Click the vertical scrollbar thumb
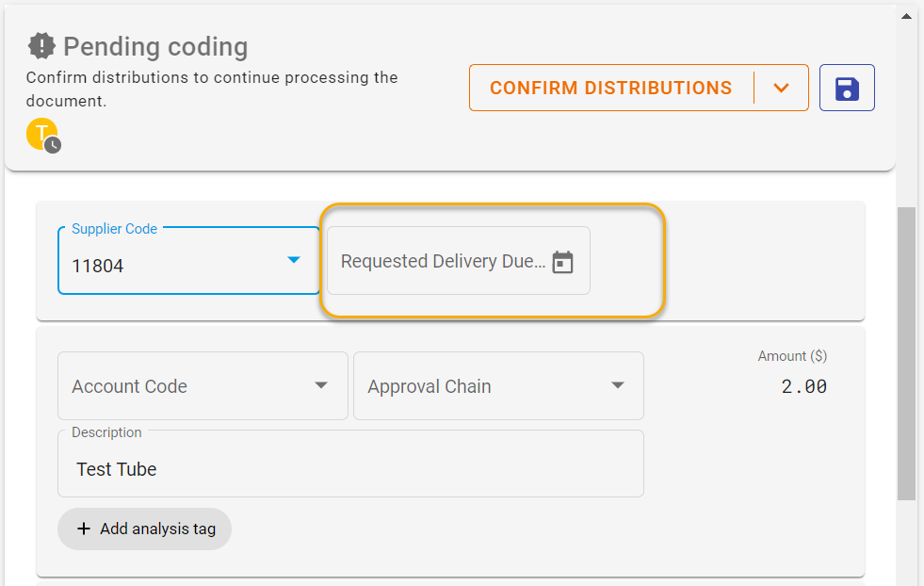The width and height of the screenshot is (924, 586). [x=906, y=353]
